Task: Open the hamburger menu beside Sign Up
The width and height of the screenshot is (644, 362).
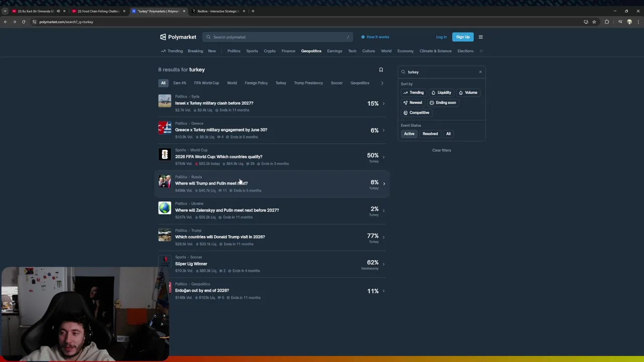Action: (x=480, y=37)
